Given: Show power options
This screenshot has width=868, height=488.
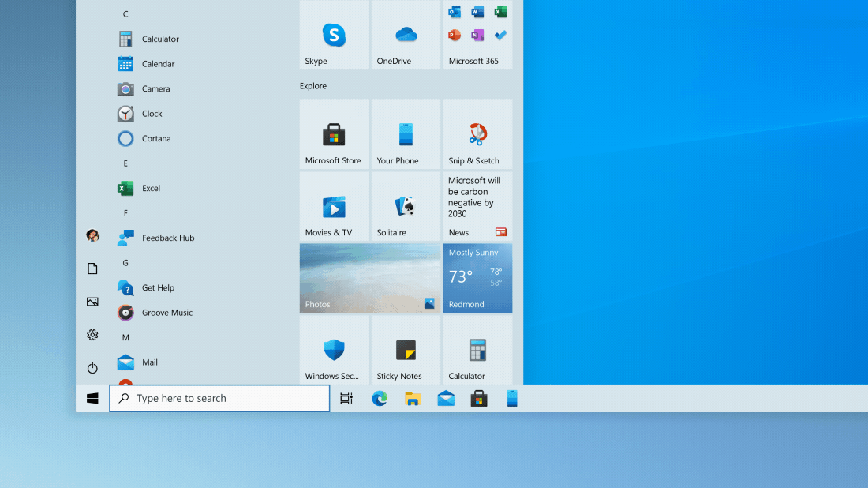Looking at the screenshot, I should pos(92,368).
